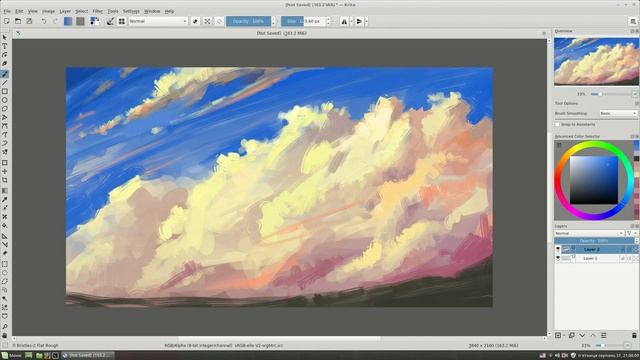Undo the last brush stroke
The image size is (640, 360).
pyautogui.click(x=44, y=21)
